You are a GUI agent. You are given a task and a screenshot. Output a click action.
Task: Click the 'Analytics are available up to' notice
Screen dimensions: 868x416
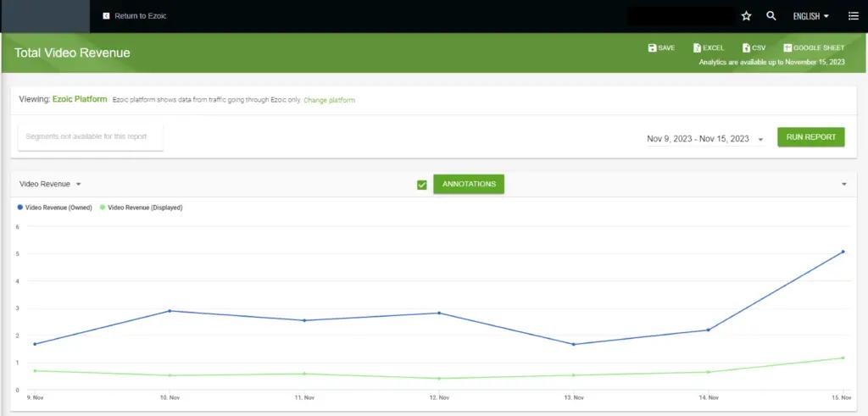coord(771,63)
